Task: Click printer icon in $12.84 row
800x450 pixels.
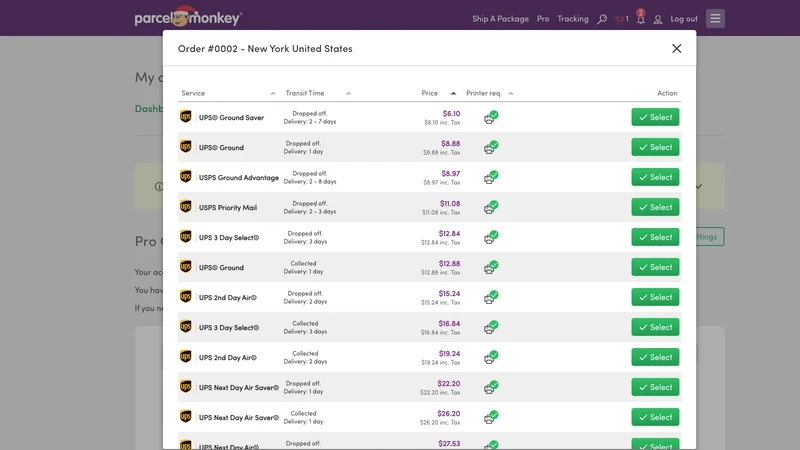Action: coord(491,237)
